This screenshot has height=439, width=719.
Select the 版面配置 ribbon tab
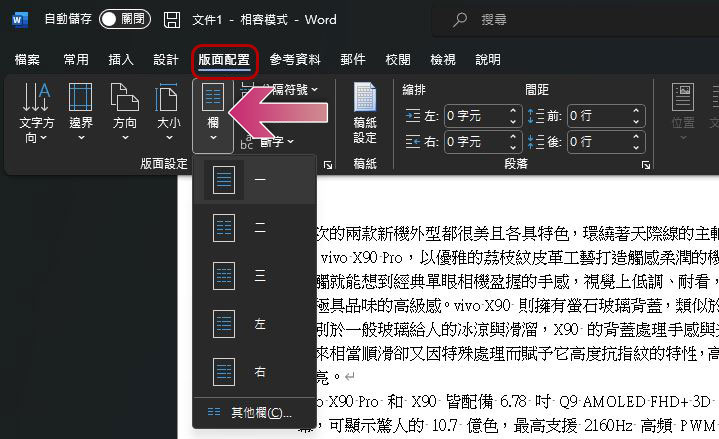click(224, 60)
